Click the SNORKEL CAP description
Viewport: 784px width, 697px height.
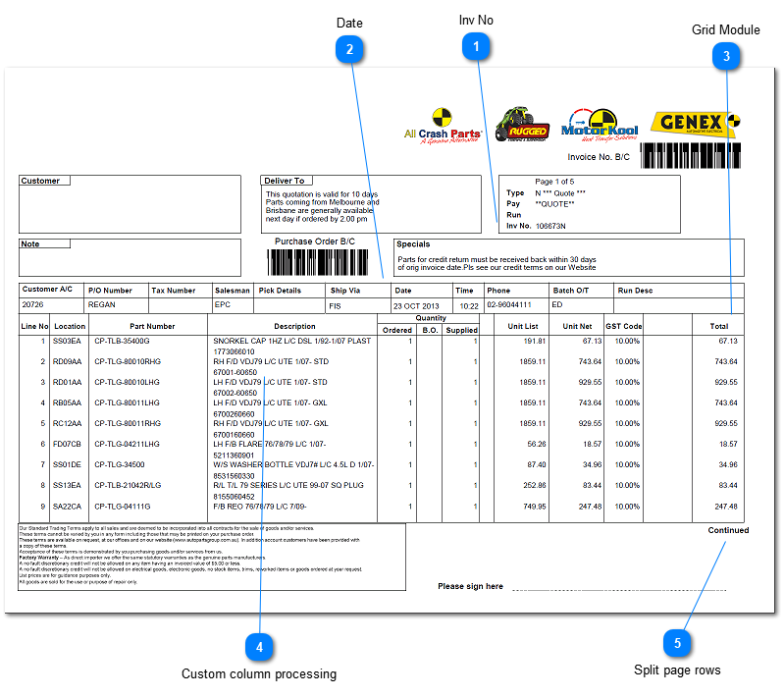point(292,342)
